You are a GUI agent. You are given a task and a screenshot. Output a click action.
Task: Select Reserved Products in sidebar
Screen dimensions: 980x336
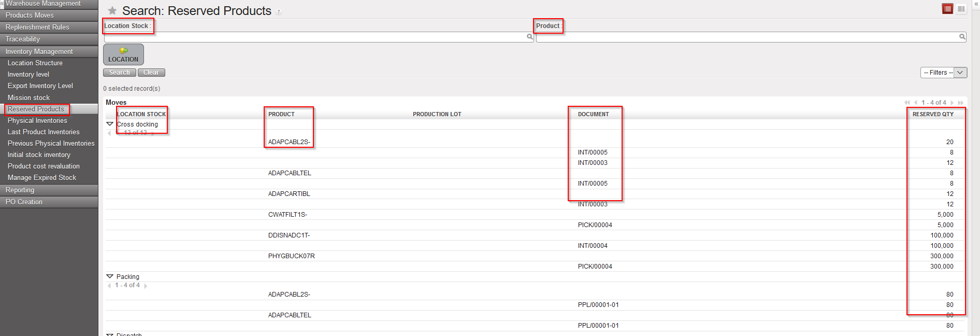36,109
